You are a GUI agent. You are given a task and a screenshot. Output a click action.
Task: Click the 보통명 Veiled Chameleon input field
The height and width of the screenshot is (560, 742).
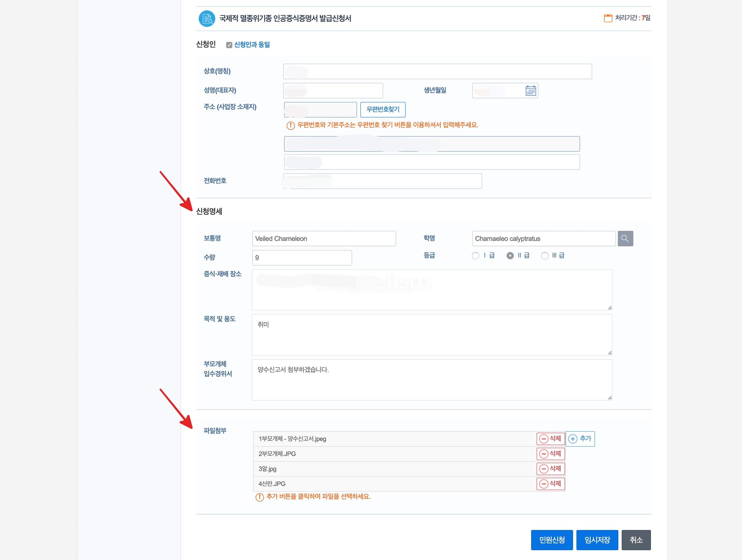click(324, 239)
